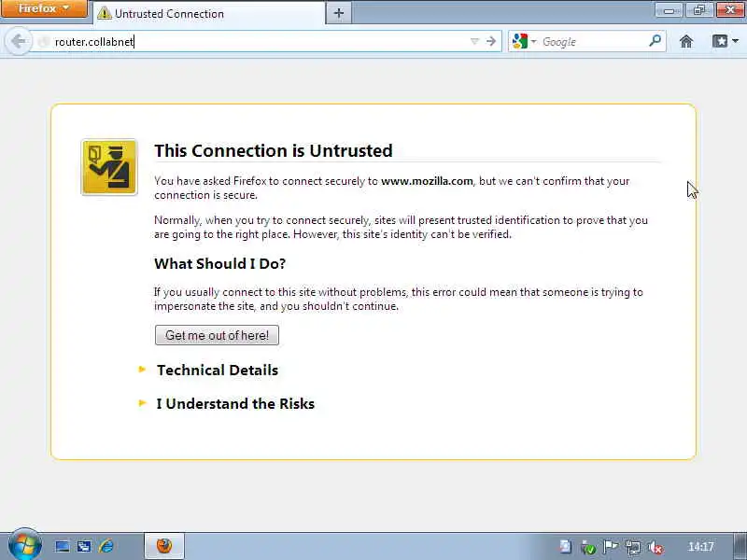This screenshot has height=560, width=747.
Task: Launch Internet Explorer from taskbar
Action: click(x=106, y=546)
